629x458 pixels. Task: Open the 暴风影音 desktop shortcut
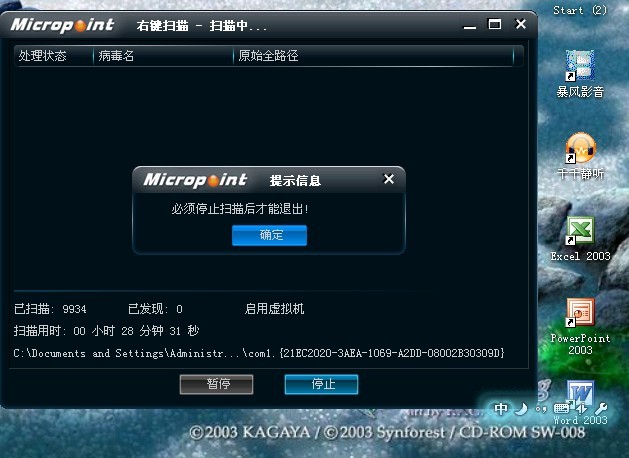[580, 74]
